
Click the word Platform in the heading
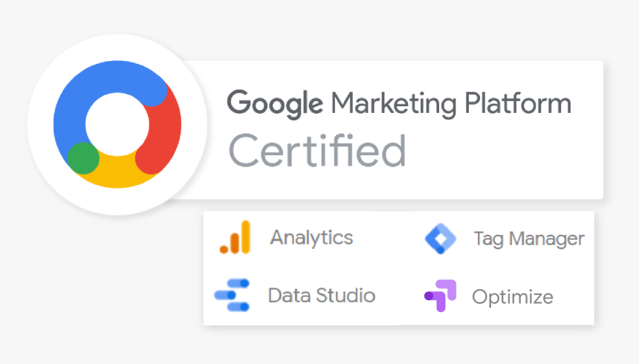pyautogui.click(x=518, y=103)
